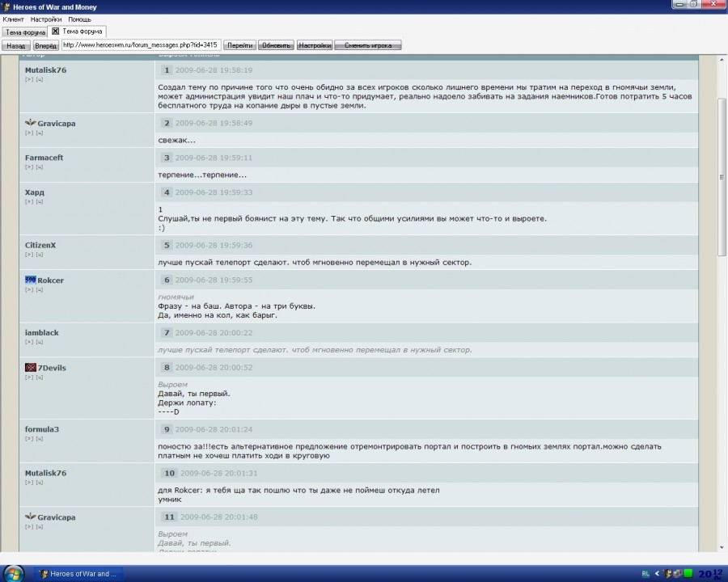Click the [>] icon under Хард
Screen dimensions: 728x582
tap(29, 201)
